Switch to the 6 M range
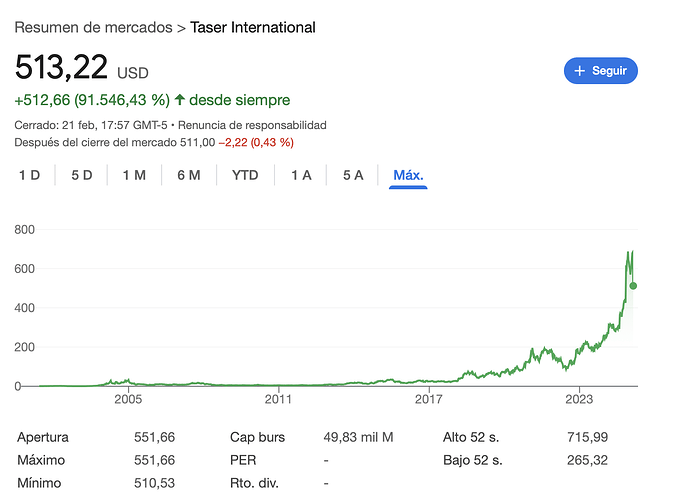This screenshot has height=500, width=682. pyautogui.click(x=189, y=175)
